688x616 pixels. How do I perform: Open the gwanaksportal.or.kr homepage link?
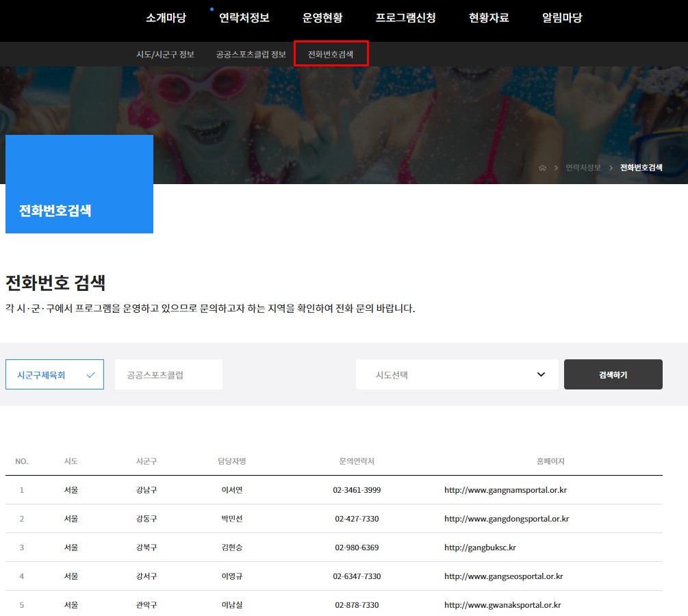(x=502, y=605)
